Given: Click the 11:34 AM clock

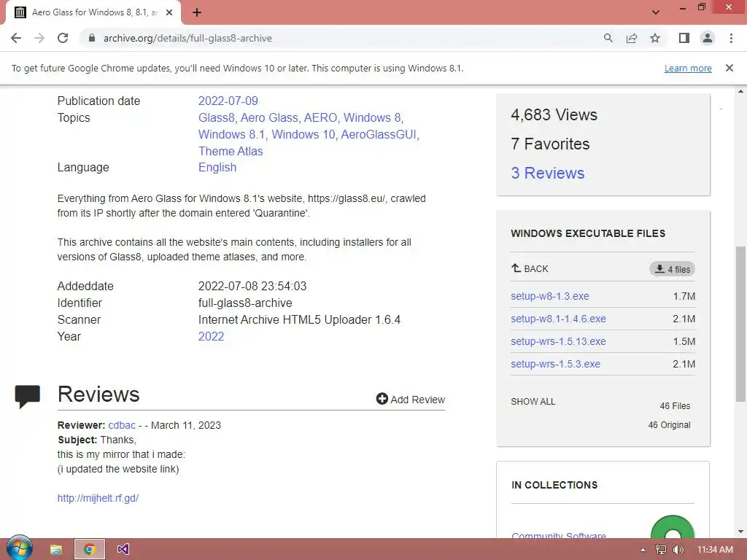Looking at the screenshot, I should point(715,550).
